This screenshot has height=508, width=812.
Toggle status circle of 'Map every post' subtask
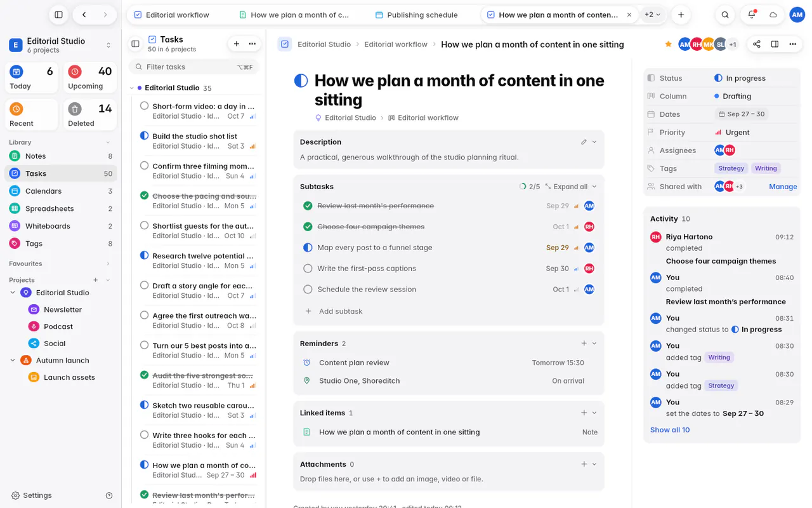[x=308, y=248]
